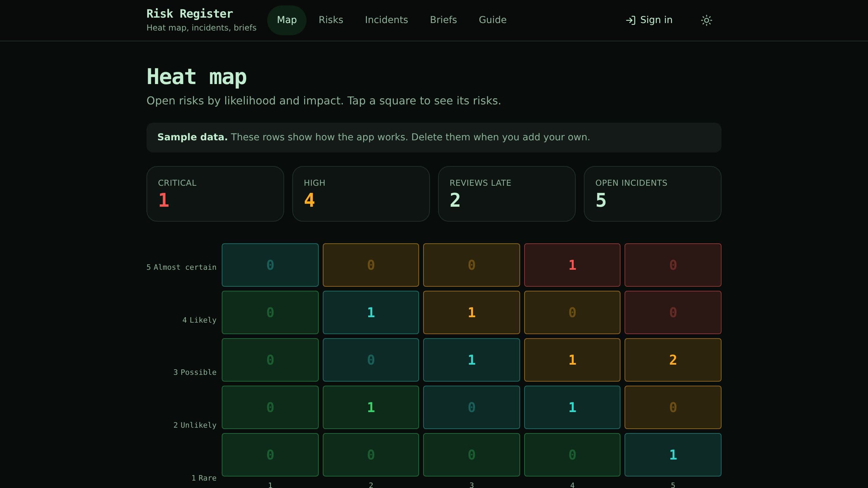Select the Almost certain, impact 1 square

pyautogui.click(x=270, y=265)
